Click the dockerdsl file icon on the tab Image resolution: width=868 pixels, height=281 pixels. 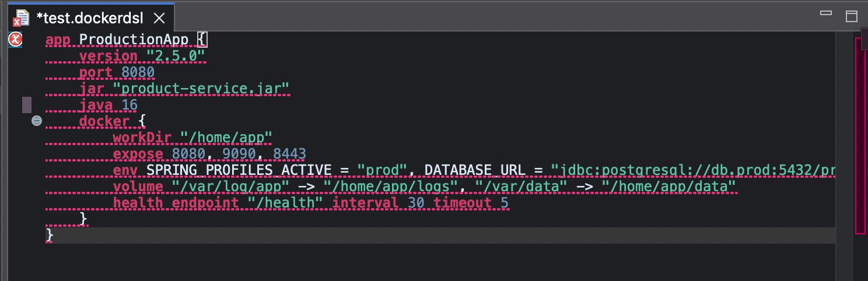pos(22,18)
